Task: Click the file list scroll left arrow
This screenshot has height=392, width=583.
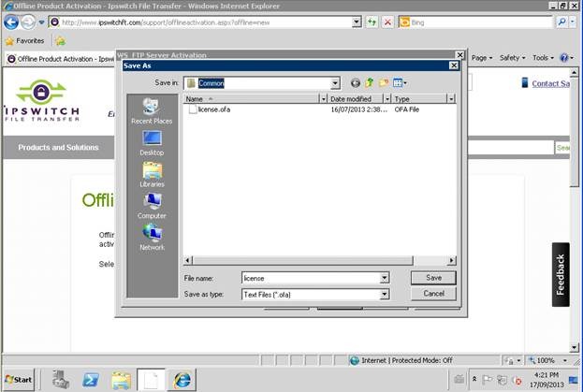Action: tap(188, 260)
